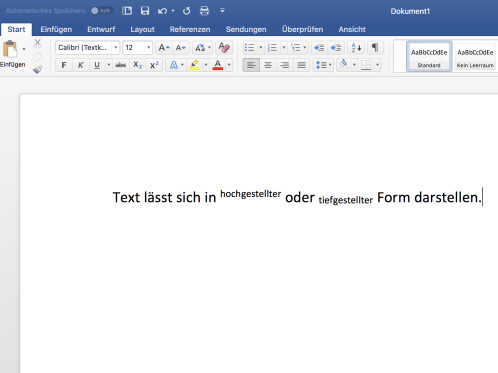The height and width of the screenshot is (373, 498).
Task: Select the Ansicht tab
Action: pyautogui.click(x=352, y=29)
